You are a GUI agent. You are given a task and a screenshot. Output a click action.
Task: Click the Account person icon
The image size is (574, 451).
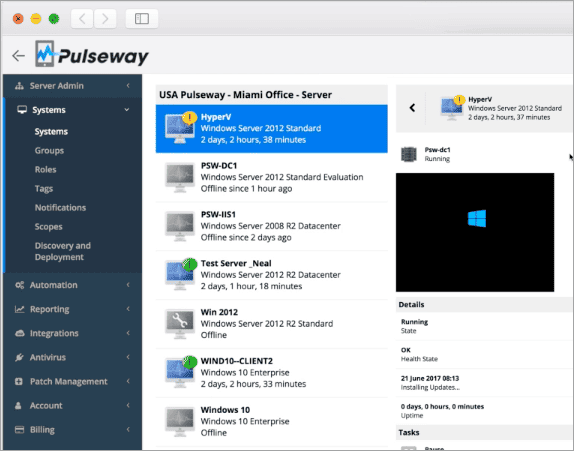18,406
